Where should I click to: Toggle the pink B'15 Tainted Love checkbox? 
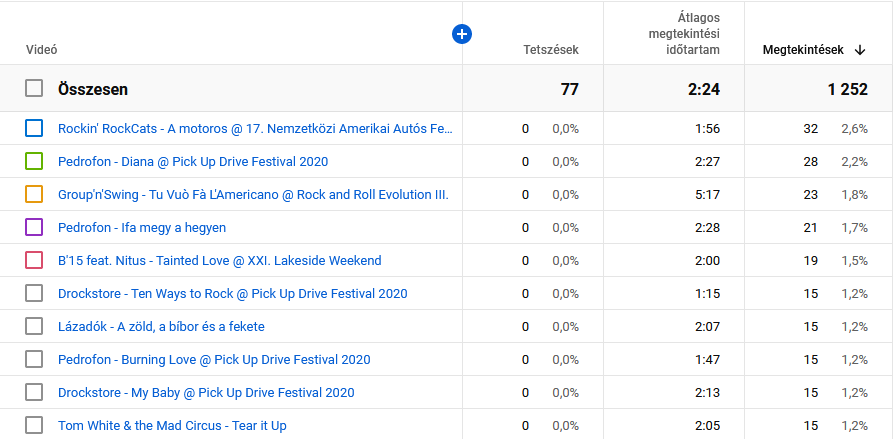34,260
